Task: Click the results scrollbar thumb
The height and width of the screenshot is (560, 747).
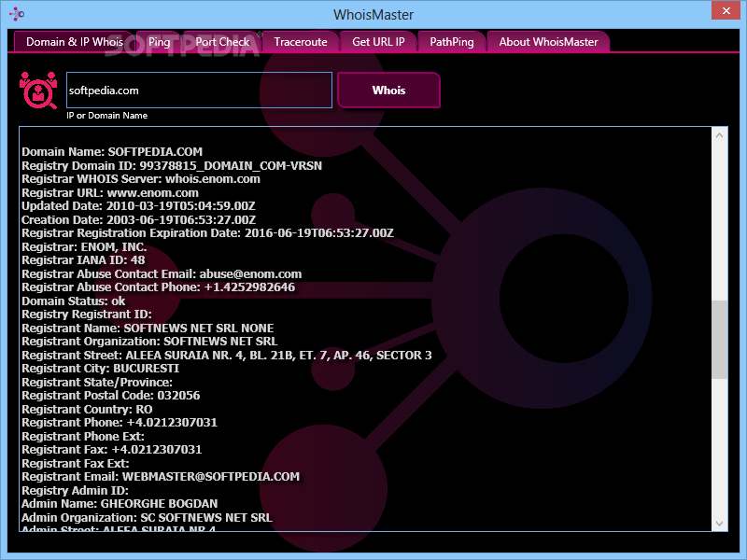Action: click(719, 340)
